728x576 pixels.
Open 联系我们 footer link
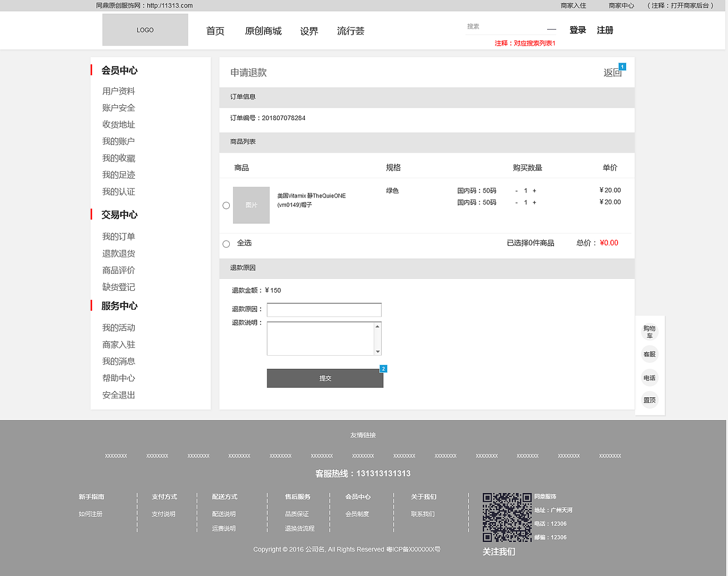(x=423, y=514)
